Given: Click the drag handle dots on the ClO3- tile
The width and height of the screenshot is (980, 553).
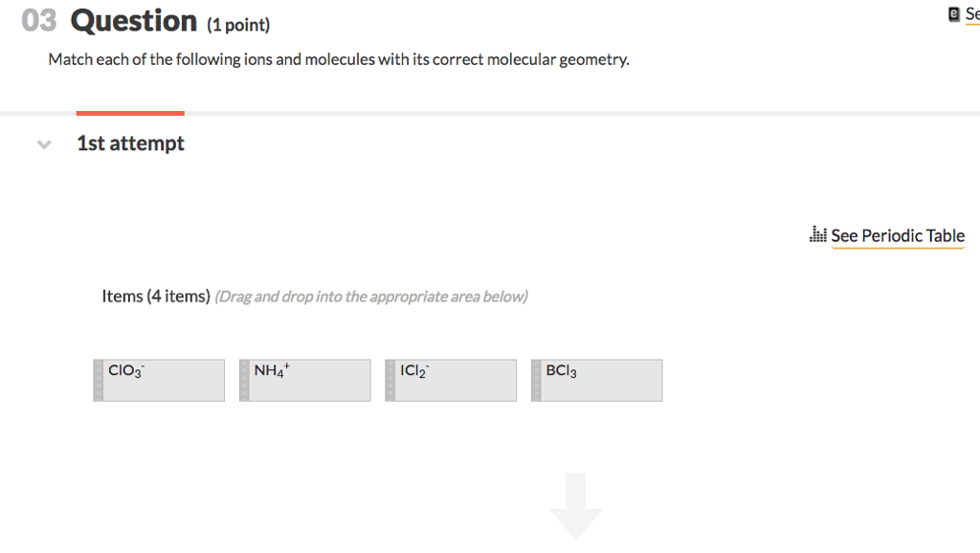Looking at the screenshot, I should click(x=98, y=380).
